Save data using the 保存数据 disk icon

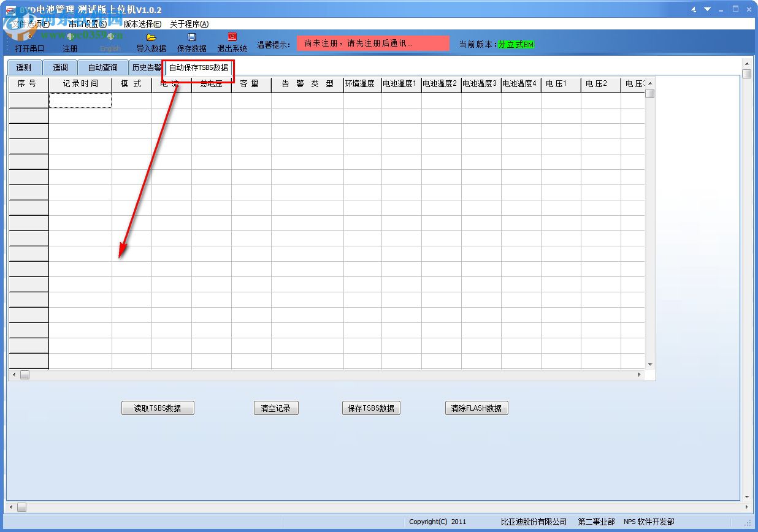coord(192,42)
